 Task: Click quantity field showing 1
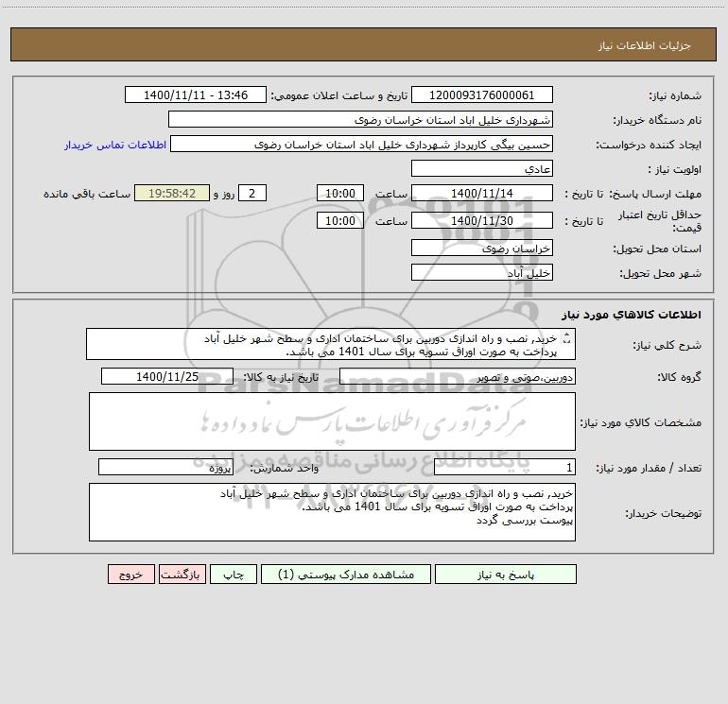pos(505,467)
